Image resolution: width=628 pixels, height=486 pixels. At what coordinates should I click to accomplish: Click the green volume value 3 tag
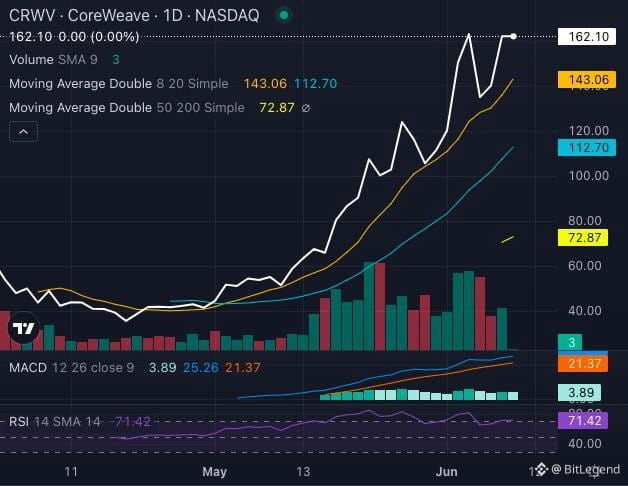click(x=570, y=343)
